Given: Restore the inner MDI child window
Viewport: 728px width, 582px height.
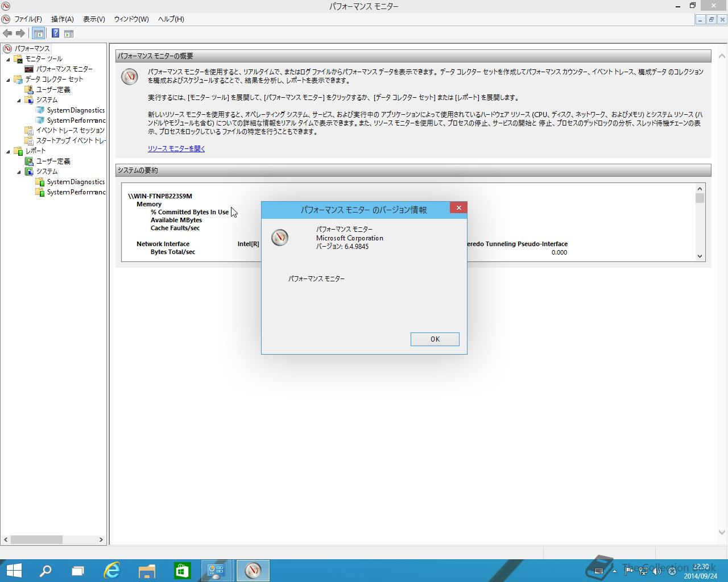Looking at the screenshot, I should coord(711,19).
